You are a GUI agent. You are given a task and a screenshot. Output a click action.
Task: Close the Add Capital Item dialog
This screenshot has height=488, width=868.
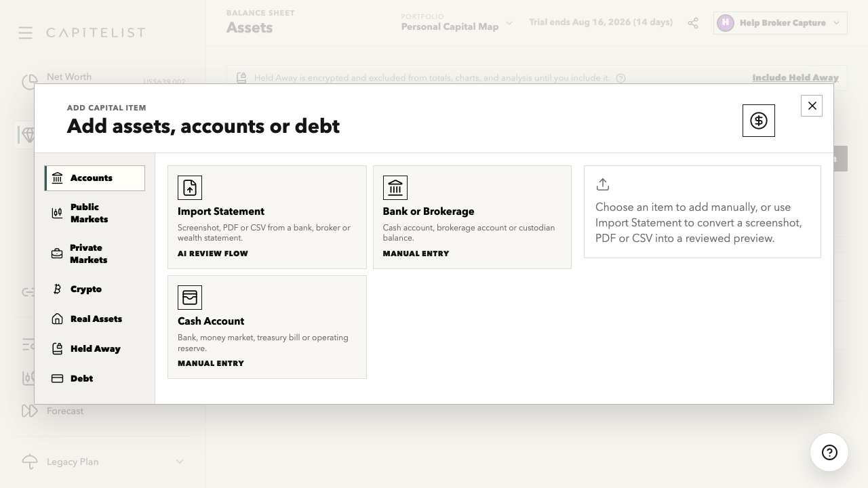tap(812, 106)
